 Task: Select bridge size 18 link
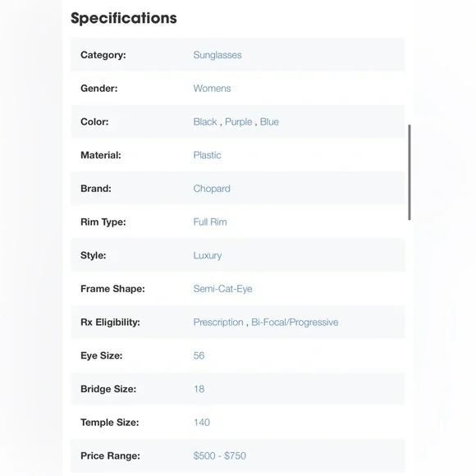pyautogui.click(x=199, y=389)
